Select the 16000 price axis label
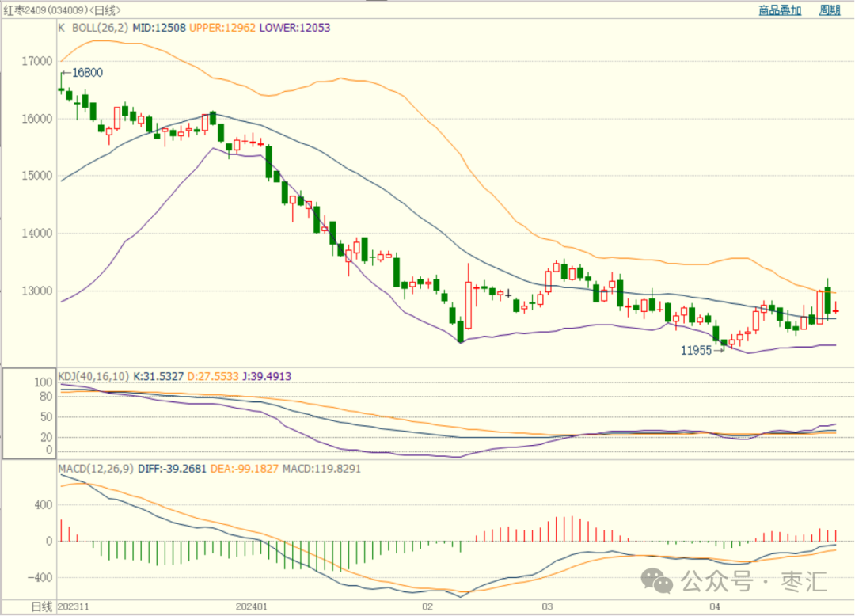 click(37, 119)
